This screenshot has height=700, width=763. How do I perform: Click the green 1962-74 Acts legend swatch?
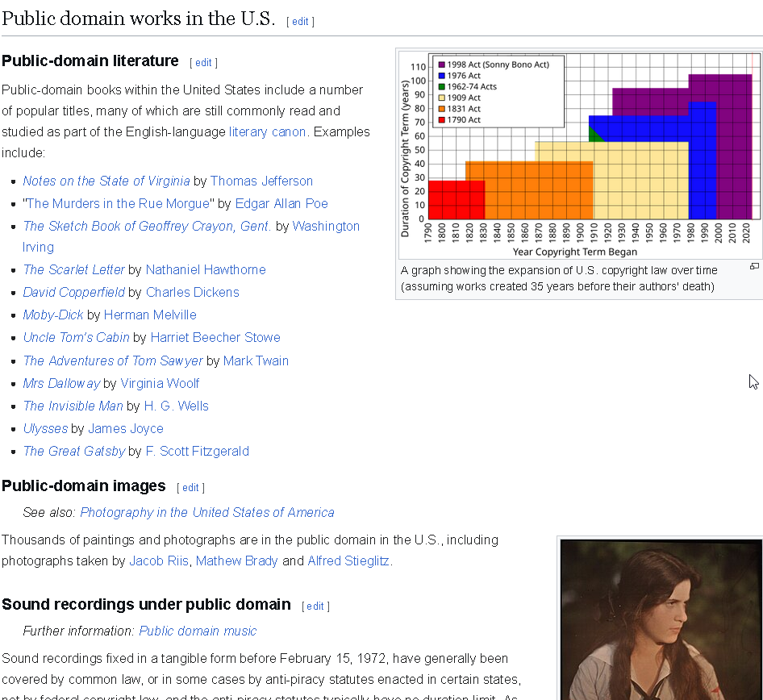442,86
